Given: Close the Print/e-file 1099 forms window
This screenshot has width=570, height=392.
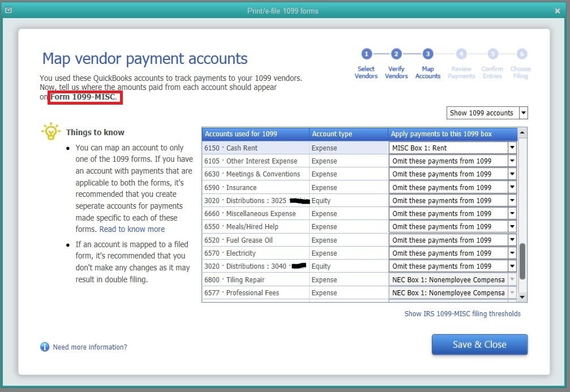Looking at the screenshot, I should [x=558, y=11].
